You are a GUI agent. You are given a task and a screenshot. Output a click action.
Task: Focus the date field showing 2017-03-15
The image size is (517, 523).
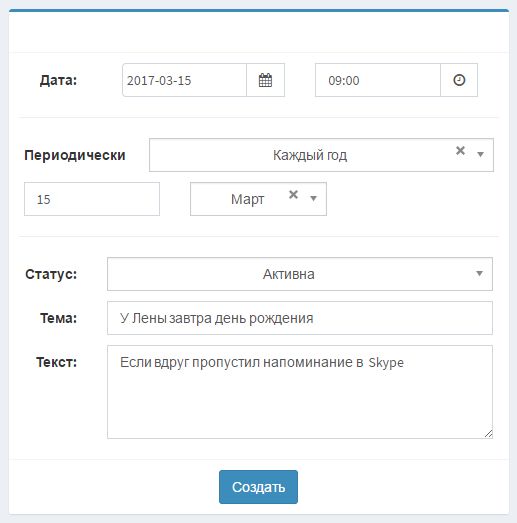pyautogui.click(x=184, y=80)
